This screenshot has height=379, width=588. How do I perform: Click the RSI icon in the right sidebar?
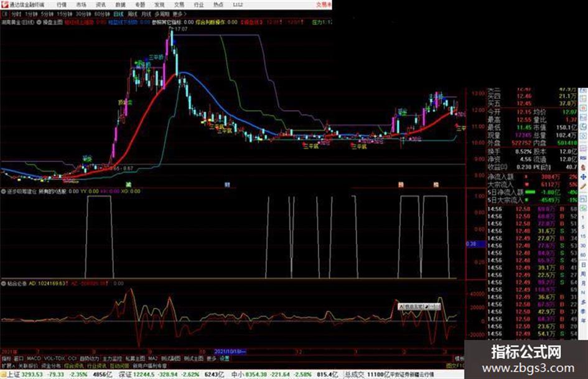(x=583, y=158)
